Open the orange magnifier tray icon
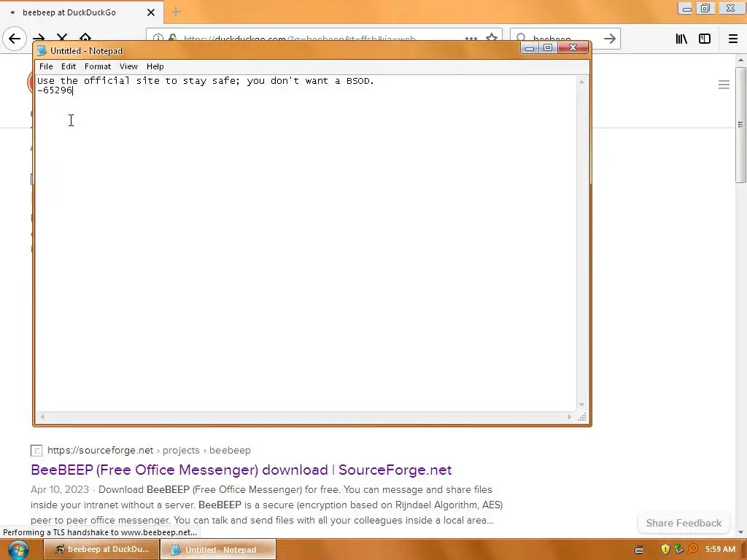 coord(693,550)
